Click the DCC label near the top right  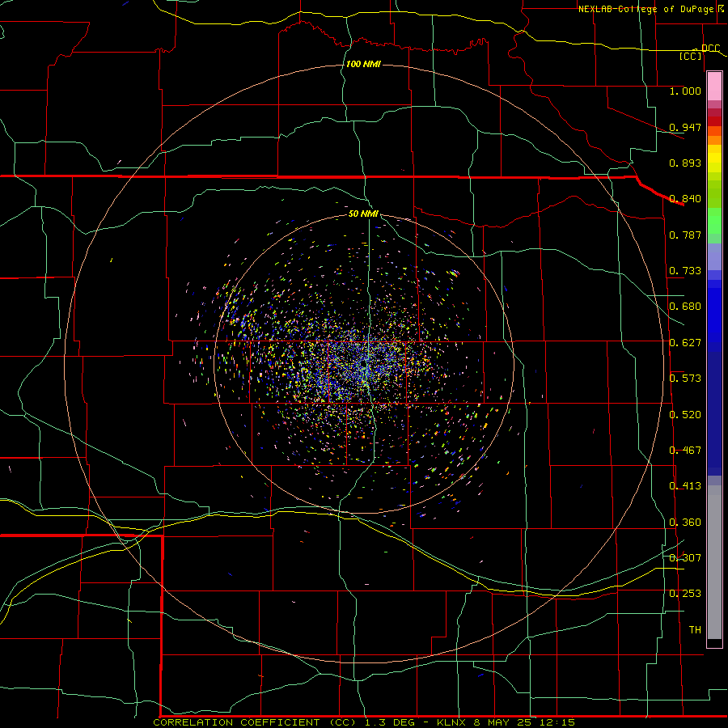[710, 48]
